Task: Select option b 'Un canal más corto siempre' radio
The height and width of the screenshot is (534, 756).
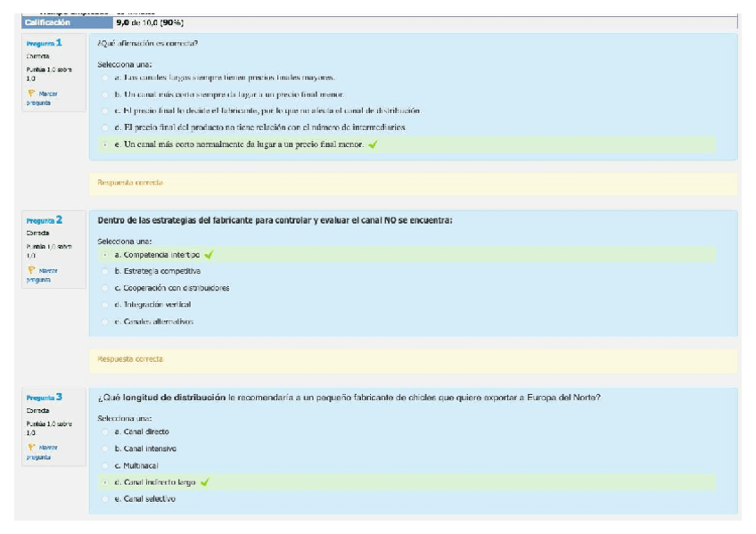Action: click(105, 94)
